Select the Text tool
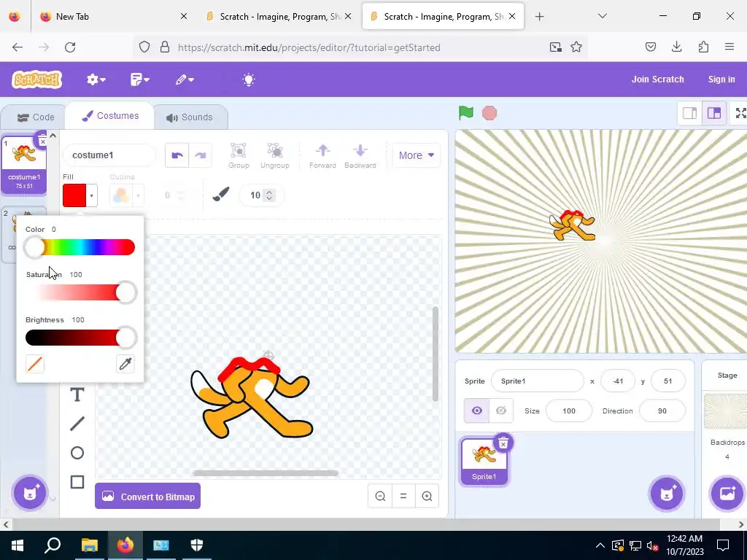Viewport: 747px width, 560px height. click(x=77, y=394)
